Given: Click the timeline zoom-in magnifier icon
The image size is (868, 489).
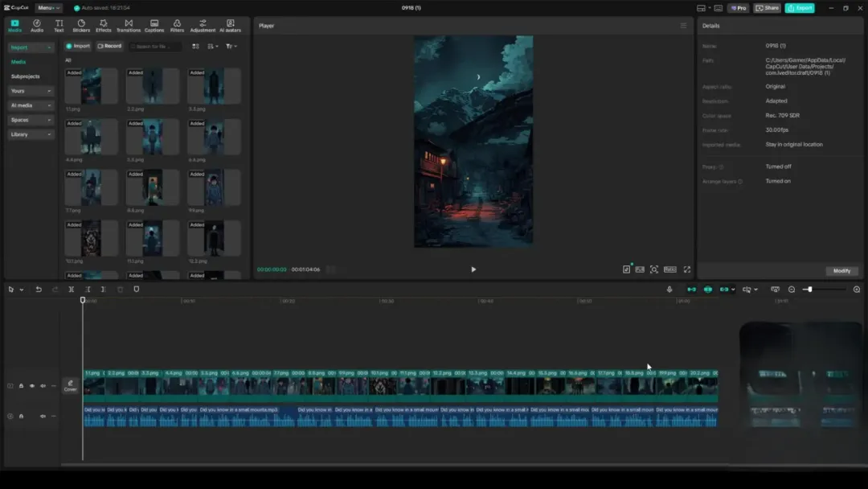Looking at the screenshot, I should pos(856,290).
